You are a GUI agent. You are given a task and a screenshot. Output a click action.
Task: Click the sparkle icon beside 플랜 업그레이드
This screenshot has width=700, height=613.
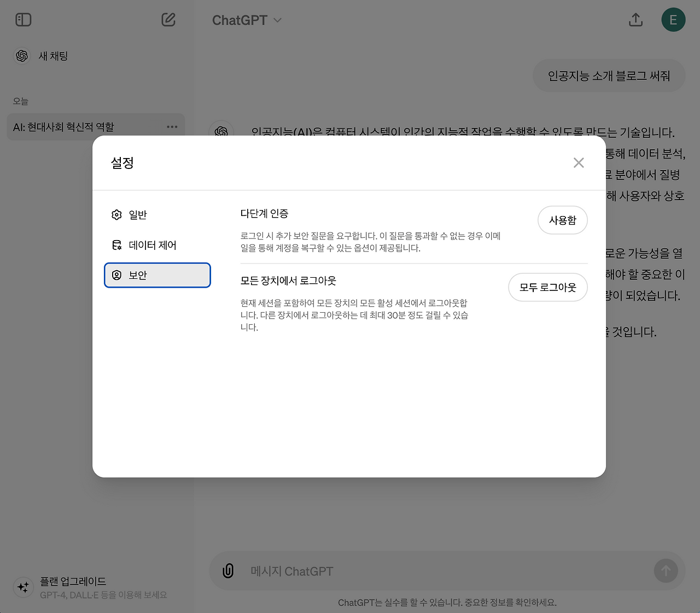tap(24, 587)
